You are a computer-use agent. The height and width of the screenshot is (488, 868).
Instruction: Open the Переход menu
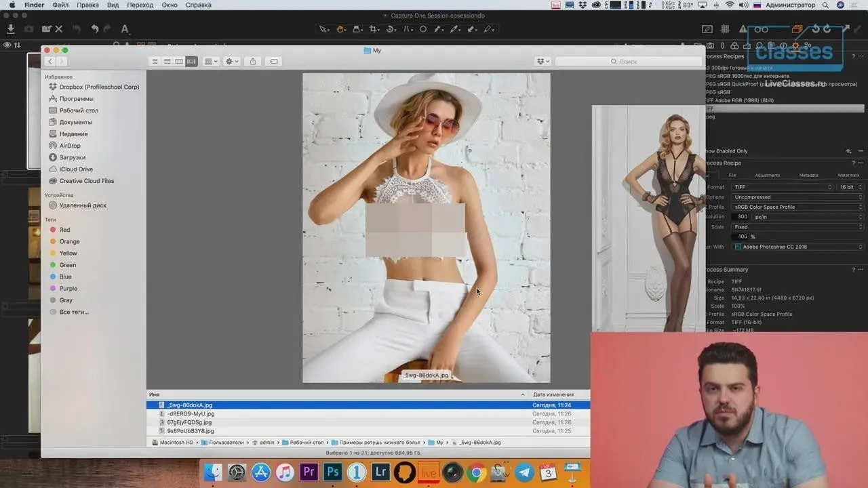pos(140,5)
